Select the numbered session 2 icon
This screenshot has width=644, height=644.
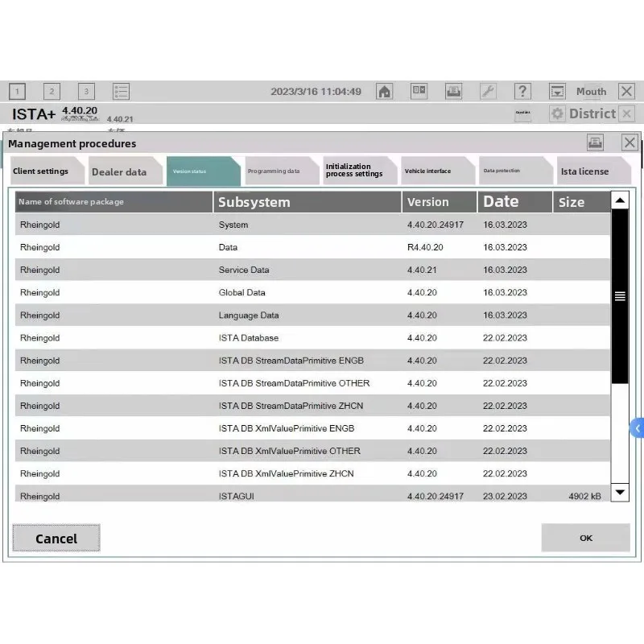[x=52, y=91]
